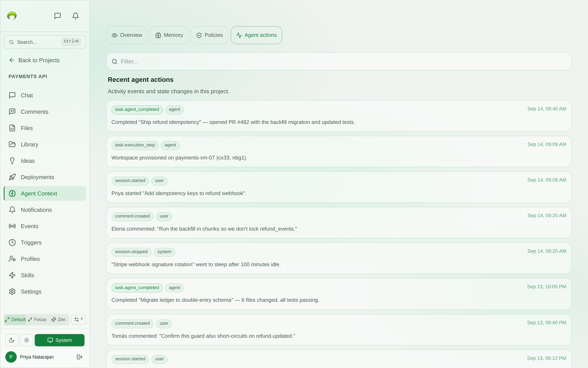Click the Ctrl+K shortcut badge
This screenshot has height=368, width=588.
(x=71, y=41)
